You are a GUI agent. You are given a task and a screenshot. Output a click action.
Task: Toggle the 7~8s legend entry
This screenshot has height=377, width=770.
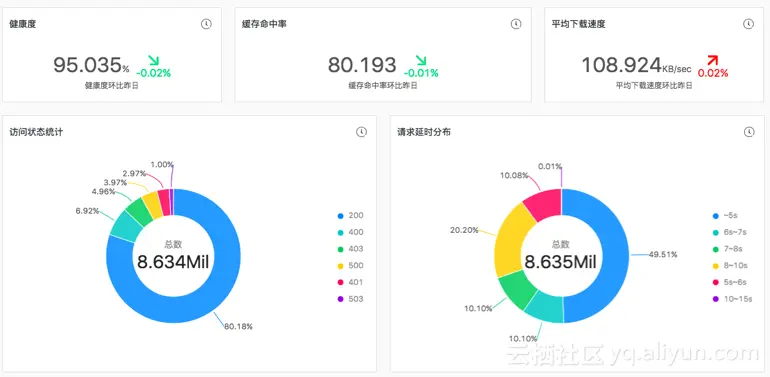[x=727, y=249]
